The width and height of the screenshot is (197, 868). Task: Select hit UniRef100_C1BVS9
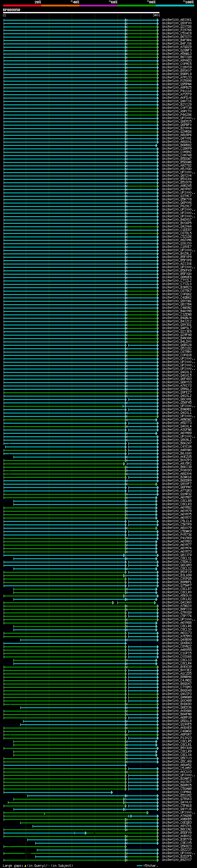tap(177, 67)
